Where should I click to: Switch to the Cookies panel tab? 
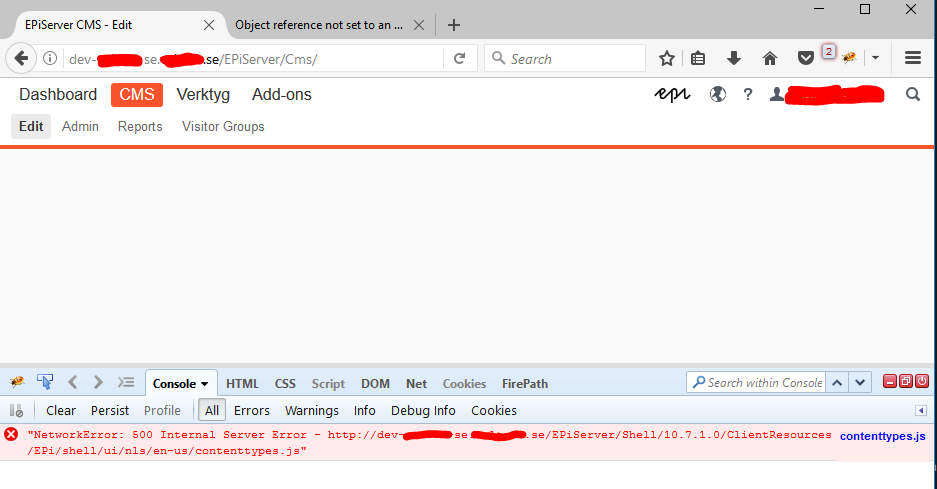pos(464,384)
